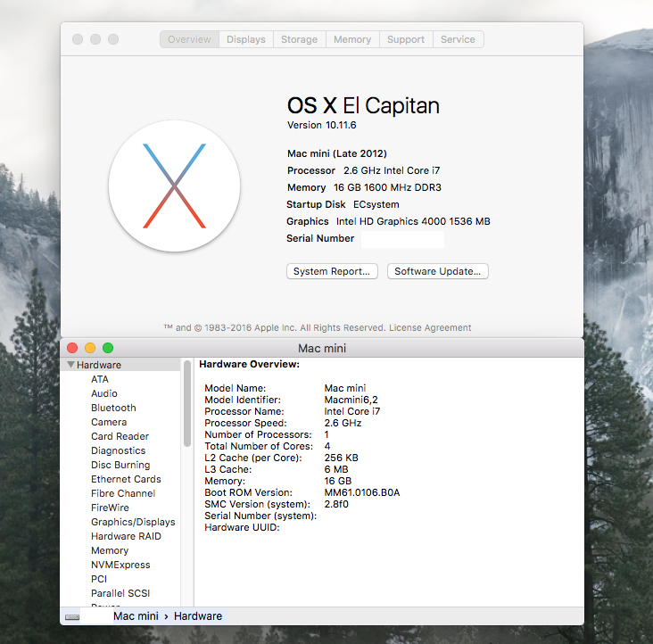Select Ethernet Cards in the sidebar
Image resolution: width=653 pixels, height=644 pixels.
pos(126,479)
